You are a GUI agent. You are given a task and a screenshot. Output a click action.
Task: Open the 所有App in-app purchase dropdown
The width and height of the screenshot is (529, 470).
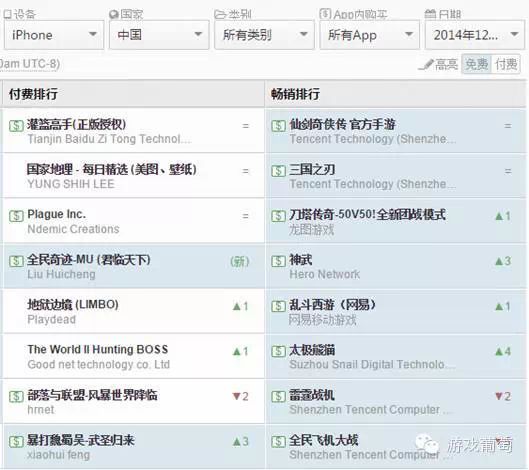point(369,35)
